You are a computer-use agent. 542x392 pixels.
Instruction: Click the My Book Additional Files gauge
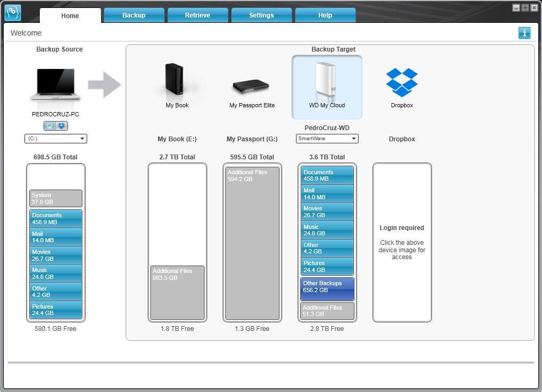coord(177,293)
